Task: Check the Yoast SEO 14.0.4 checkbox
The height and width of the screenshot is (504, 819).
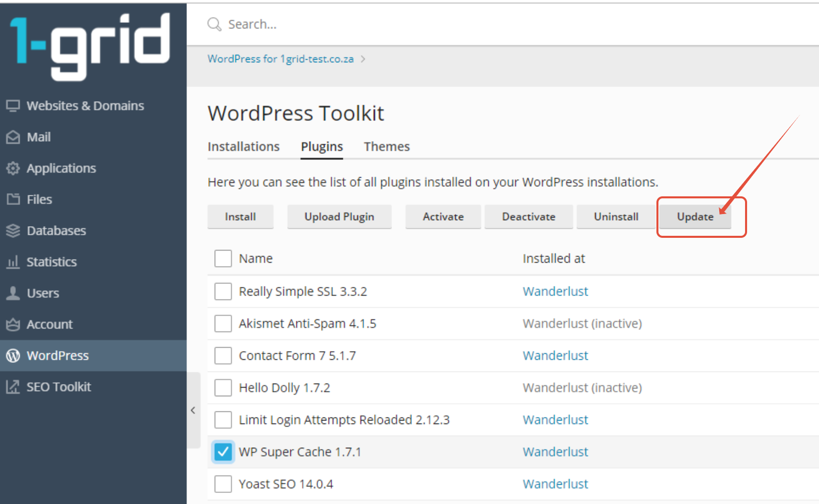Action: pyautogui.click(x=223, y=484)
